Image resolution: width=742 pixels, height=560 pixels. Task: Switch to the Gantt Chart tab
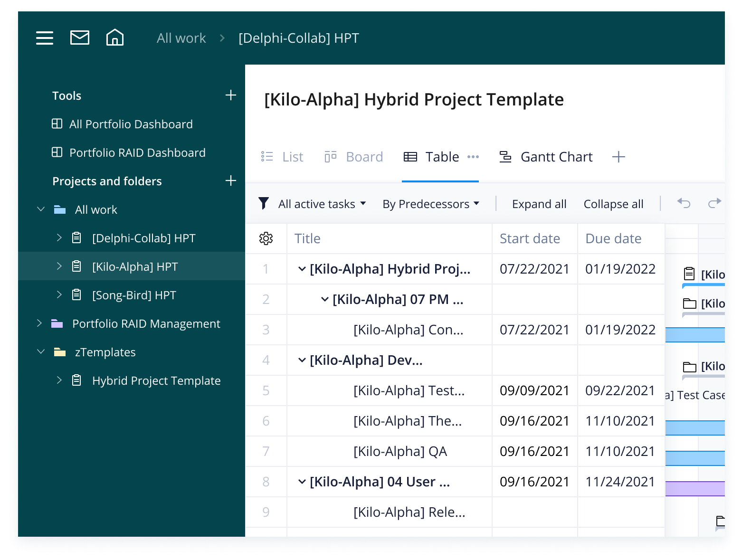point(546,157)
